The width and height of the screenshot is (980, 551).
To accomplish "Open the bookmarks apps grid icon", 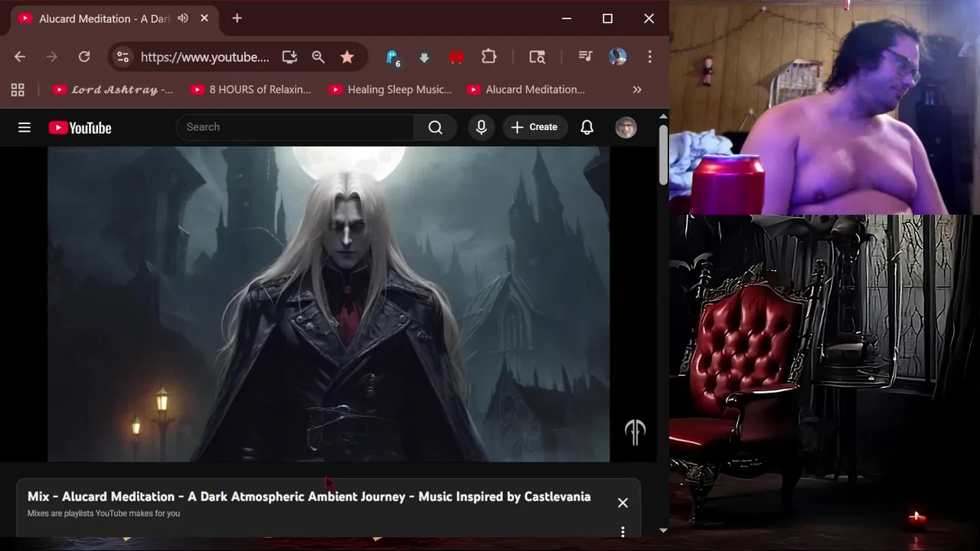I will coord(18,90).
